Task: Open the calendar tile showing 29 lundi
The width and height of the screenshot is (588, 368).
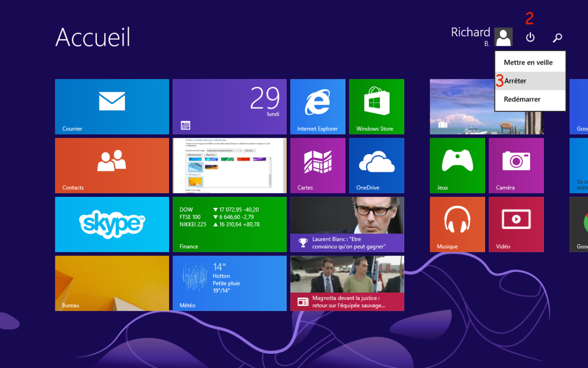Action: click(x=229, y=106)
